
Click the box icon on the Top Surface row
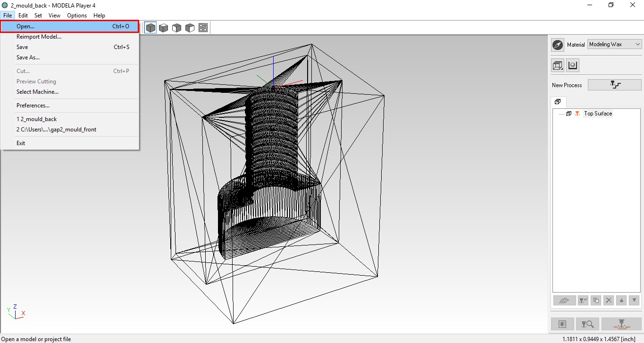[569, 114]
